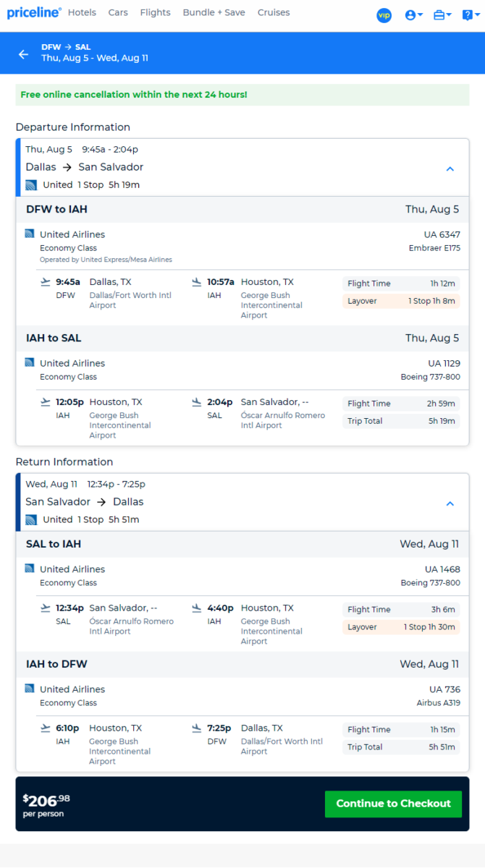The width and height of the screenshot is (485, 868).
Task: Click the landing plane icon at 2:04p
Action: pos(197,402)
